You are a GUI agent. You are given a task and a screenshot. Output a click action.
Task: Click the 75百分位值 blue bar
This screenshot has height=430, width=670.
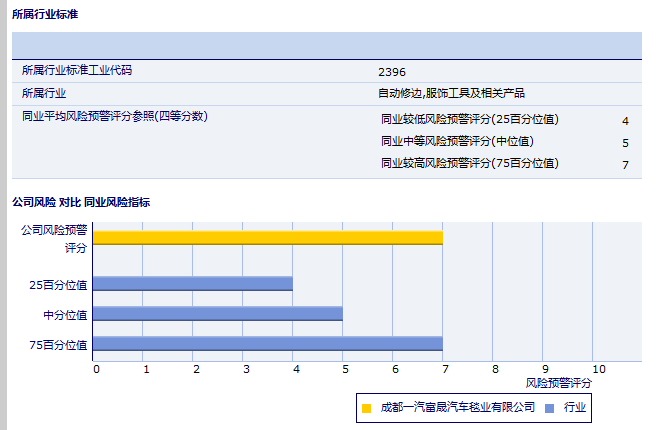(267, 344)
